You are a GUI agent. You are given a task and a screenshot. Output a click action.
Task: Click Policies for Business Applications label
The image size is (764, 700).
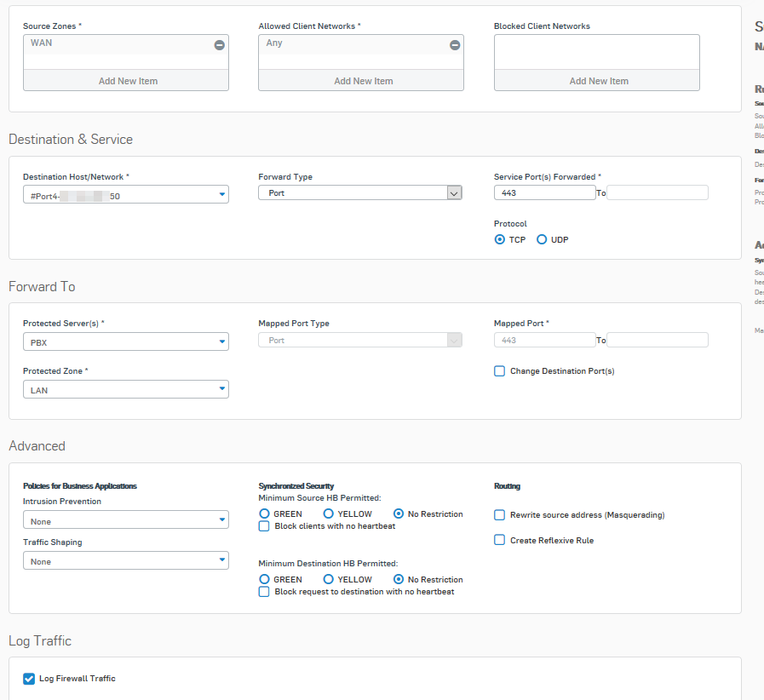pyautogui.click(x=80, y=486)
